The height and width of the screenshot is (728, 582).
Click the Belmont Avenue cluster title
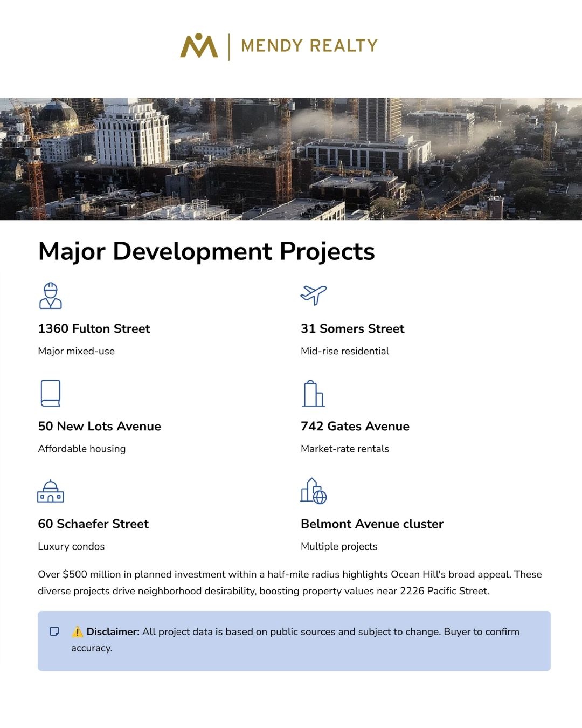pos(372,524)
